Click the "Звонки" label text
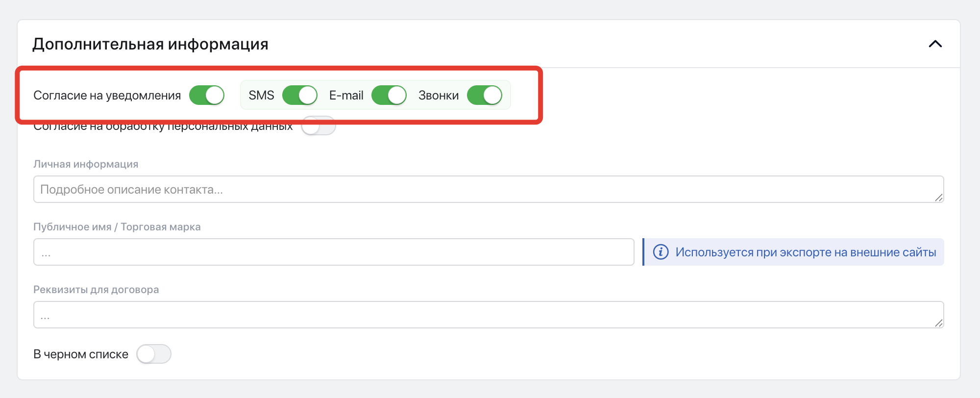Image resolution: width=980 pixels, height=398 pixels. [439, 95]
